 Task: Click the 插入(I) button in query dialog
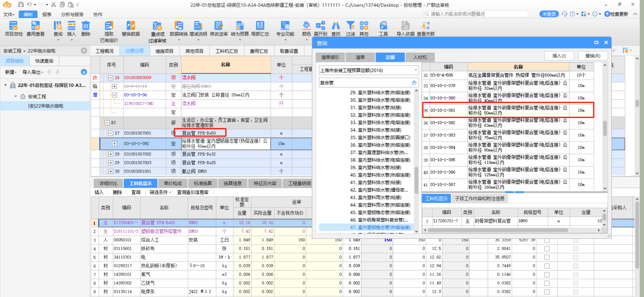coord(559,56)
